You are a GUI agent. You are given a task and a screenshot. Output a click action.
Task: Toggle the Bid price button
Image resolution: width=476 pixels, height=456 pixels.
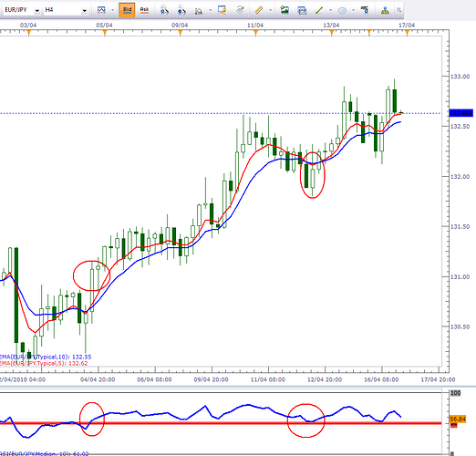tap(127, 10)
